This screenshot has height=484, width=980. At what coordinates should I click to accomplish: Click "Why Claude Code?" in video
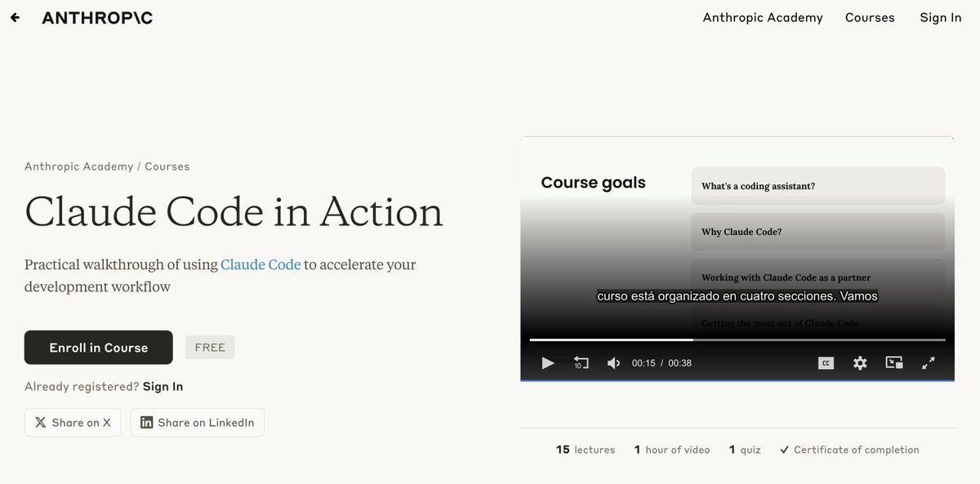click(817, 232)
